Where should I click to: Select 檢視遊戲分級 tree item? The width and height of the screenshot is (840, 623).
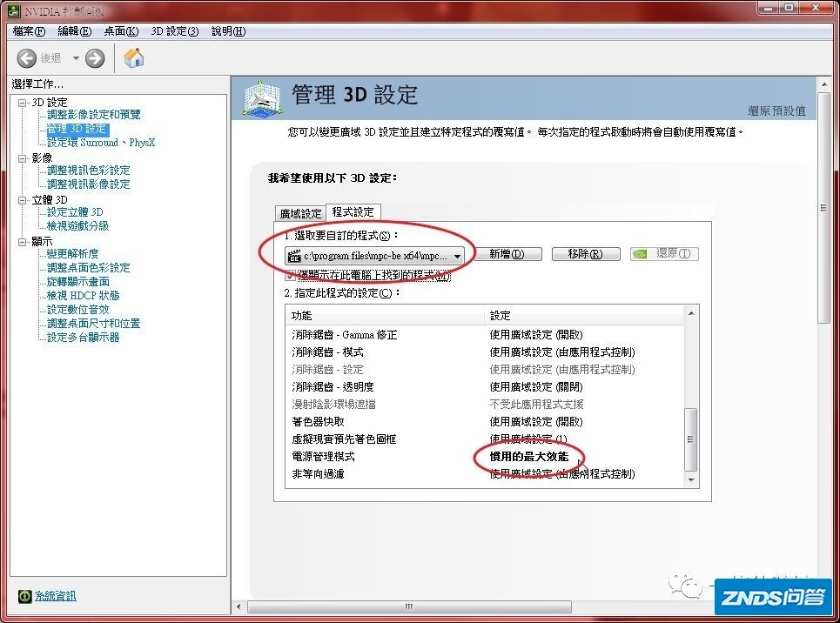coord(77,226)
